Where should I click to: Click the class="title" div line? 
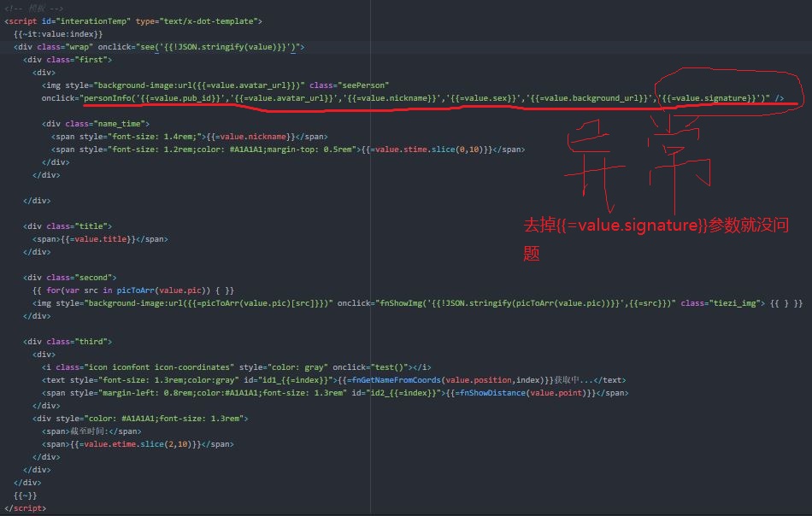pyautogui.click(x=68, y=226)
